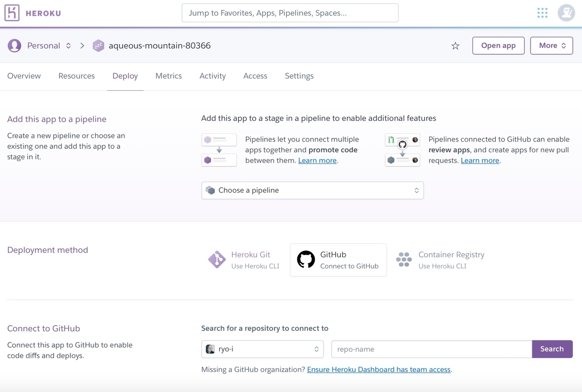Select the Deploy tab

(x=125, y=76)
